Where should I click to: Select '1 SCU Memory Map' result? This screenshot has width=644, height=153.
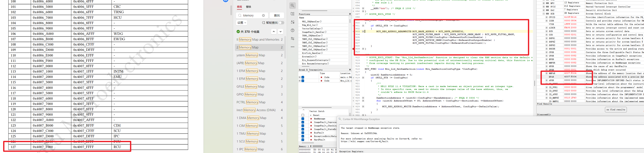coord(260,141)
